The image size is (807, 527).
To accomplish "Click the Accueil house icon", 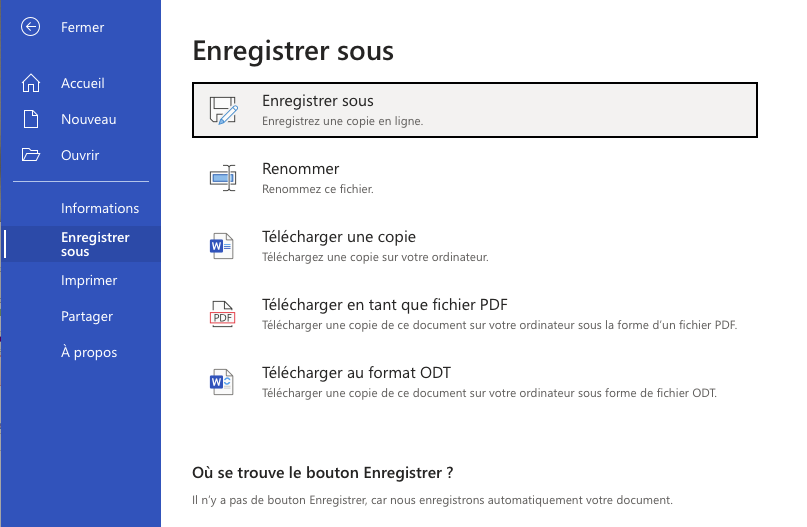I will pos(31,83).
